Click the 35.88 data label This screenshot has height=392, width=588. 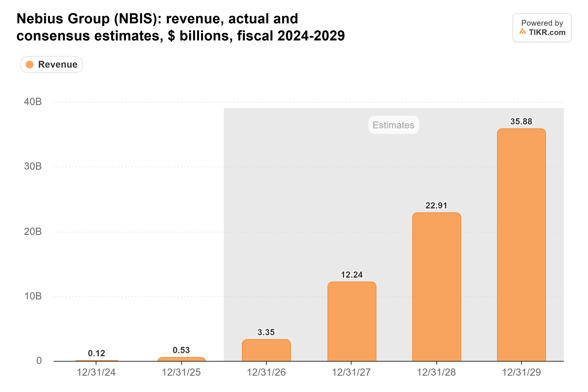tap(521, 122)
